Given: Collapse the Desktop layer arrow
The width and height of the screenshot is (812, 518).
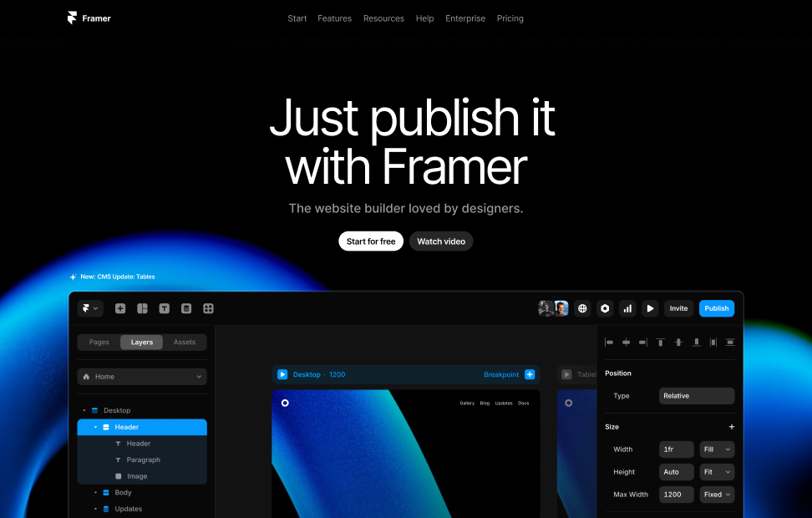Looking at the screenshot, I should coord(84,410).
